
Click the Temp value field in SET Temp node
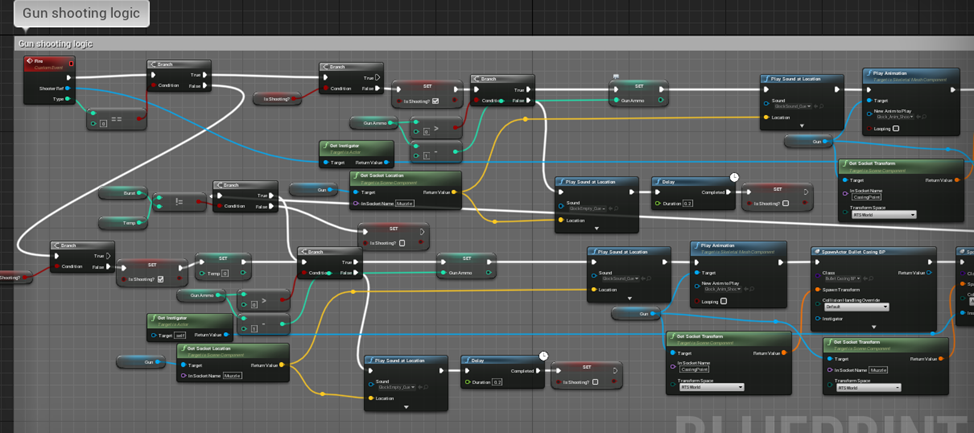(225, 273)
